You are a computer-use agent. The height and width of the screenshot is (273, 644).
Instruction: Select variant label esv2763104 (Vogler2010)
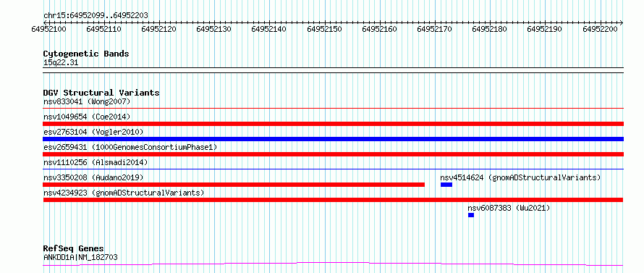(93, 132)
